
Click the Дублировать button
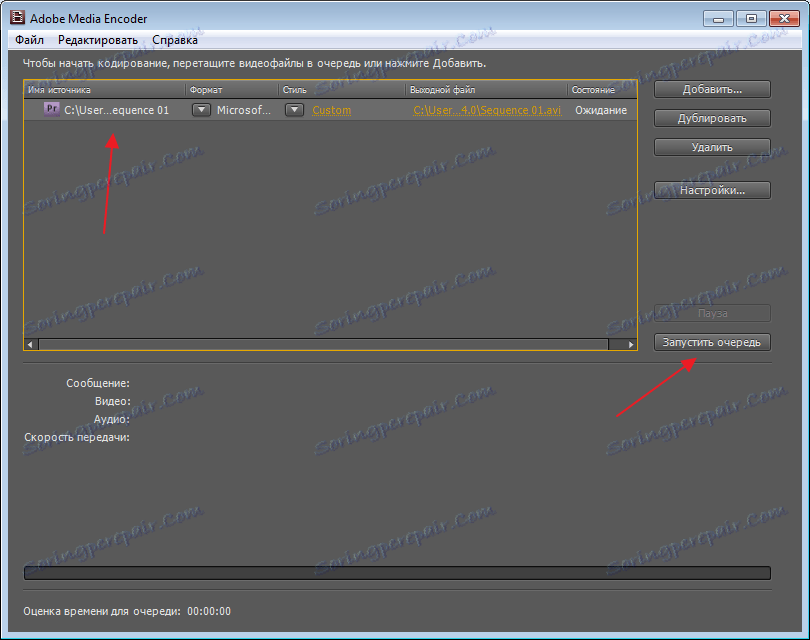point(712,118)
